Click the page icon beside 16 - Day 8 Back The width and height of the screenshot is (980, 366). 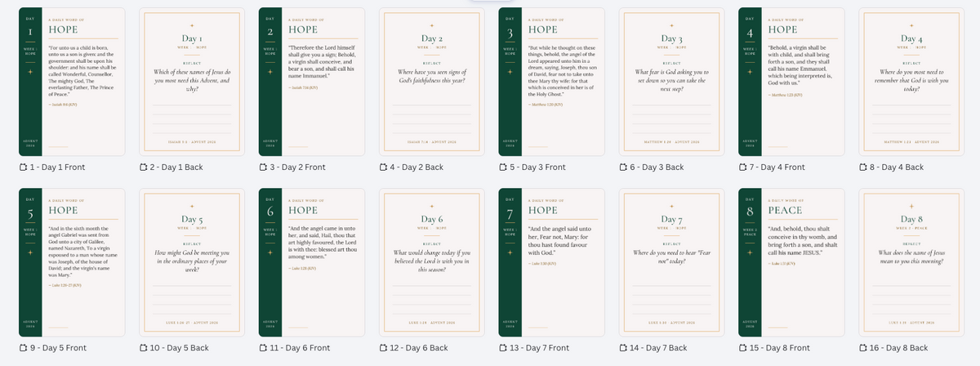tap(862, 348)
